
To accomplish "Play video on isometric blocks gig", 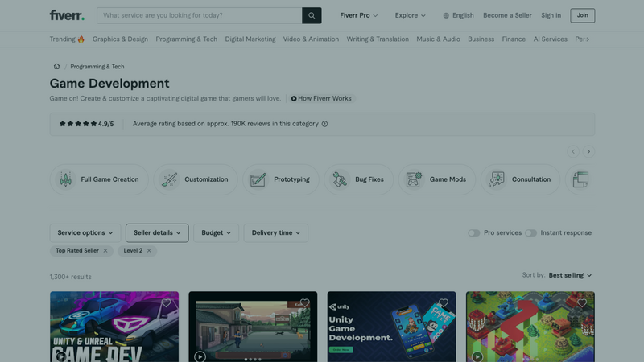I will pos(477,356).
